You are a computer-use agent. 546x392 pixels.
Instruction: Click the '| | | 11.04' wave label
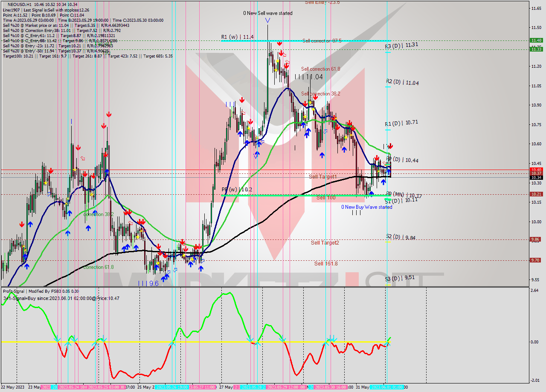click(x=309, y=77)
